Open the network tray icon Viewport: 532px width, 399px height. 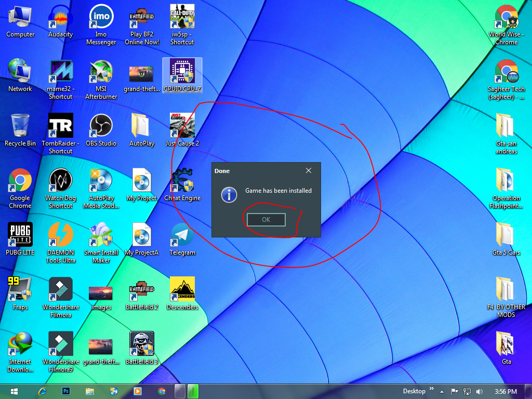pos(467,392)
